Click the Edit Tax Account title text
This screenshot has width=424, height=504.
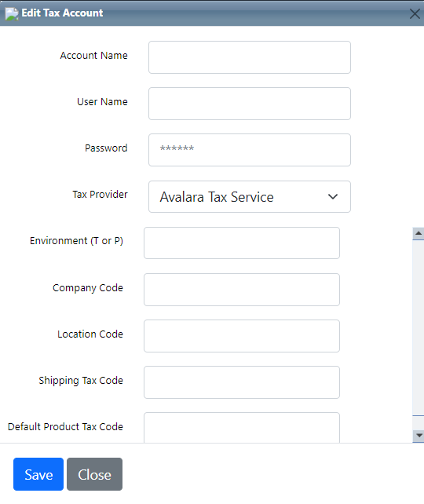62,13
